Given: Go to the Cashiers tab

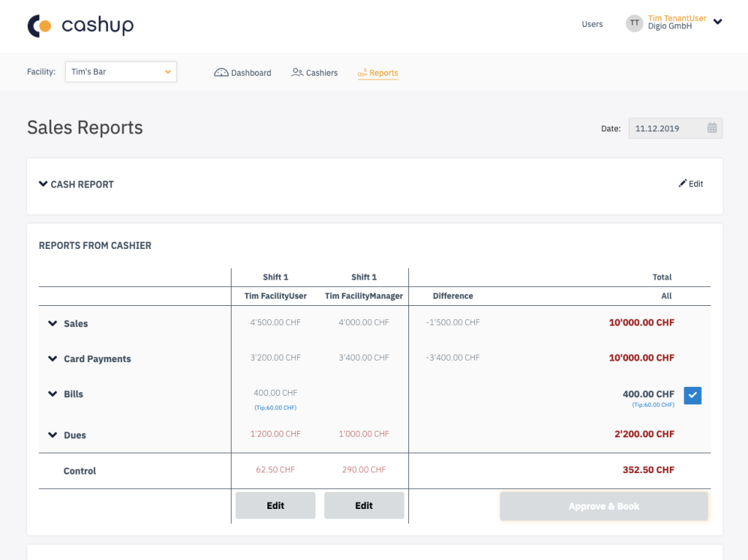Looking at the screenshot, I should [314, 72].
